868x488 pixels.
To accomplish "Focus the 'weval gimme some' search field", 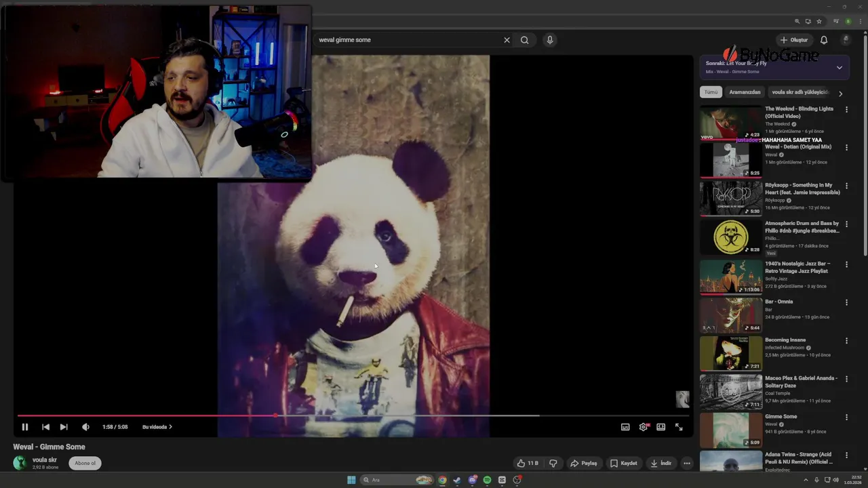I will click(407, 40).
